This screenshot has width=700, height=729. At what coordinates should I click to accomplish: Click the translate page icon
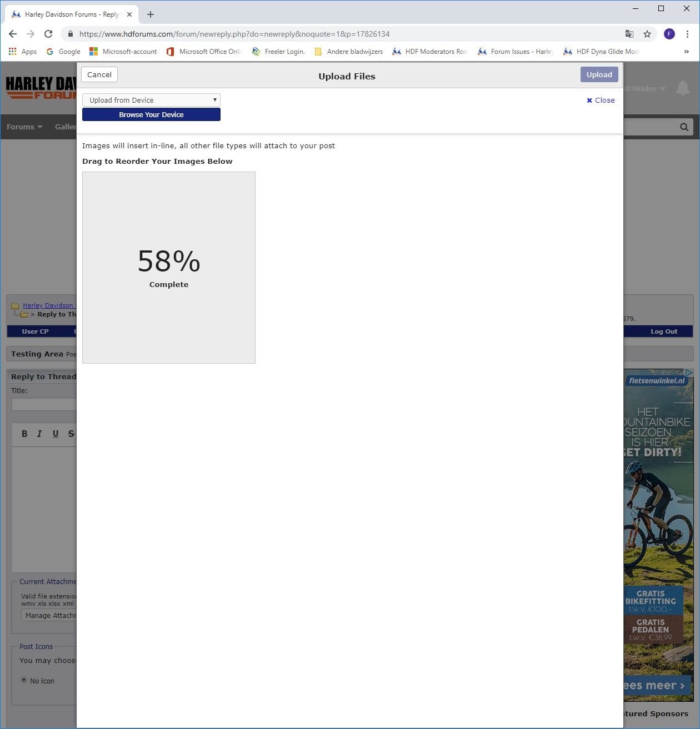629,34
